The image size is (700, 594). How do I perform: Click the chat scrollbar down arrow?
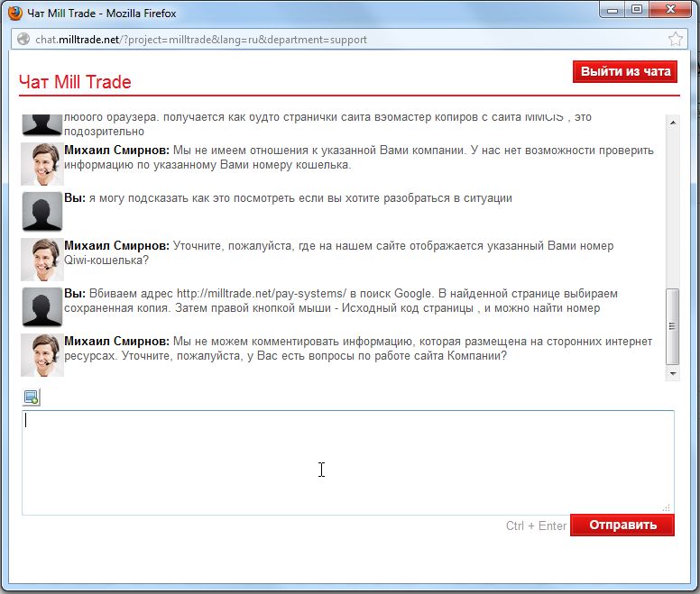pyautogui.click(x=672, y=372)
